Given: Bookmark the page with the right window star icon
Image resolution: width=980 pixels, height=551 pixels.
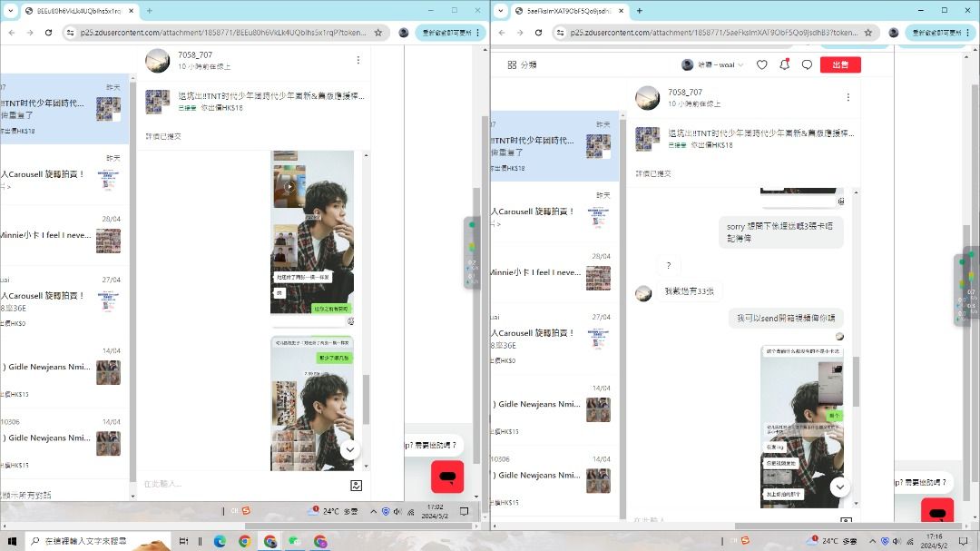Looking at the screenshot, I should [x=868, y=33].
